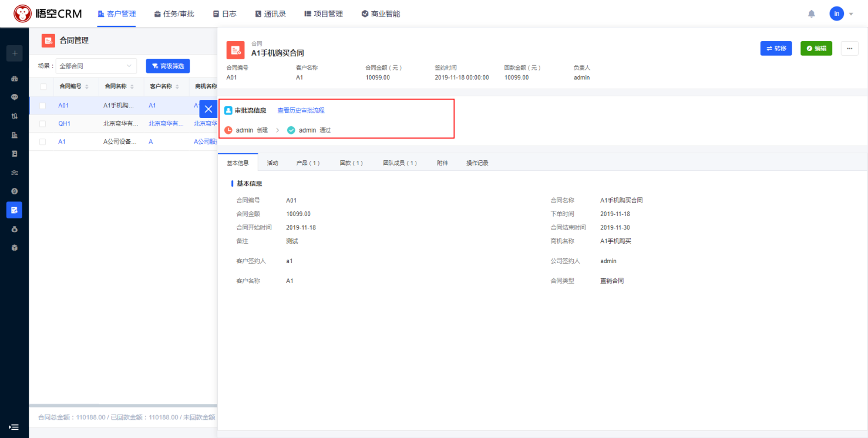Open the 场景 全部合同 dropdown
The width and height of the screenshot is (868, 438).
(x=96, y=66)
